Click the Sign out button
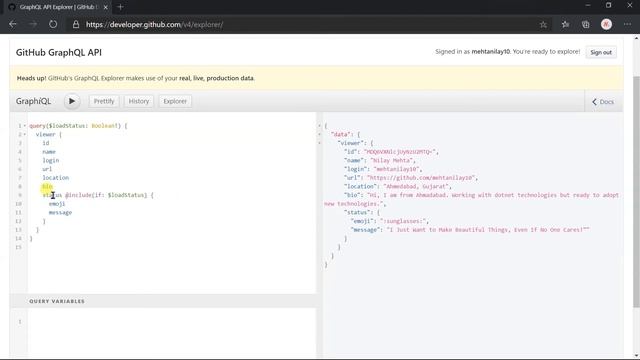This screenshot has height=360, width=640. pyautogui.click(x=601, y=52)
